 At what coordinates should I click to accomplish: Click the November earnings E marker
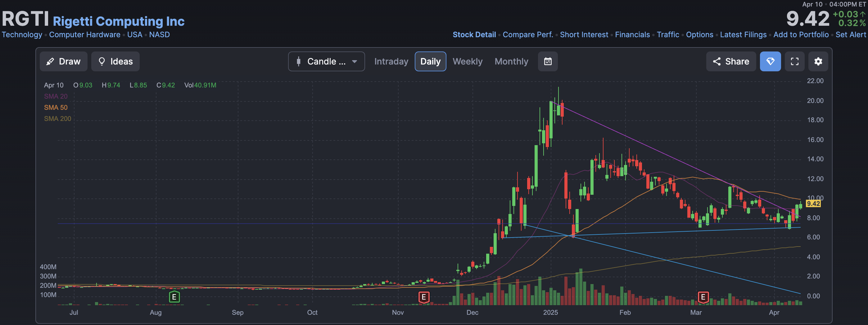(424, 297)
